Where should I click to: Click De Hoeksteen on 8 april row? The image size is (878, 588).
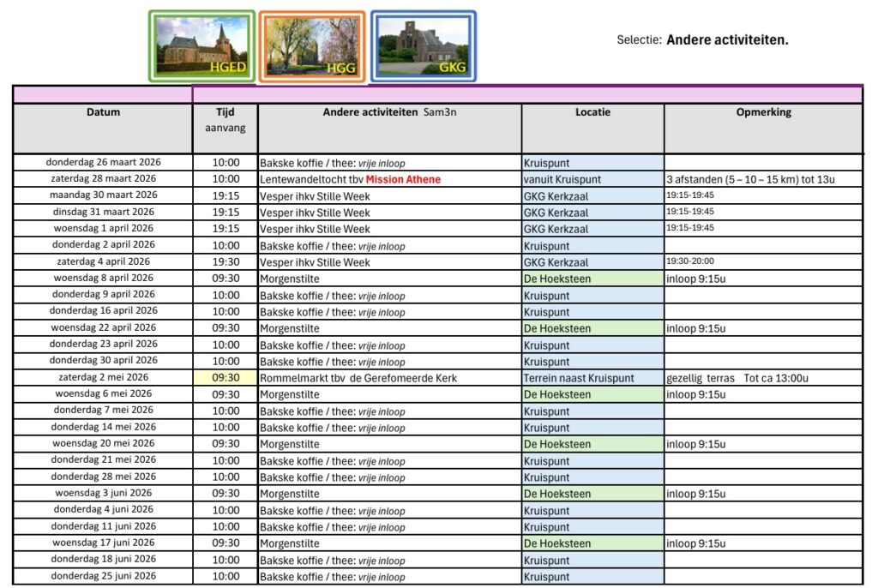tap(557, 279)
